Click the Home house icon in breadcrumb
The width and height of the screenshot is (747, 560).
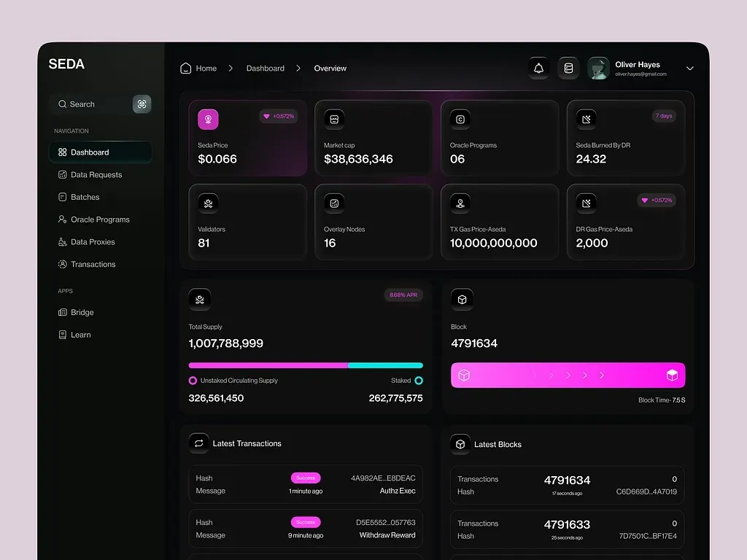(186, 68)
